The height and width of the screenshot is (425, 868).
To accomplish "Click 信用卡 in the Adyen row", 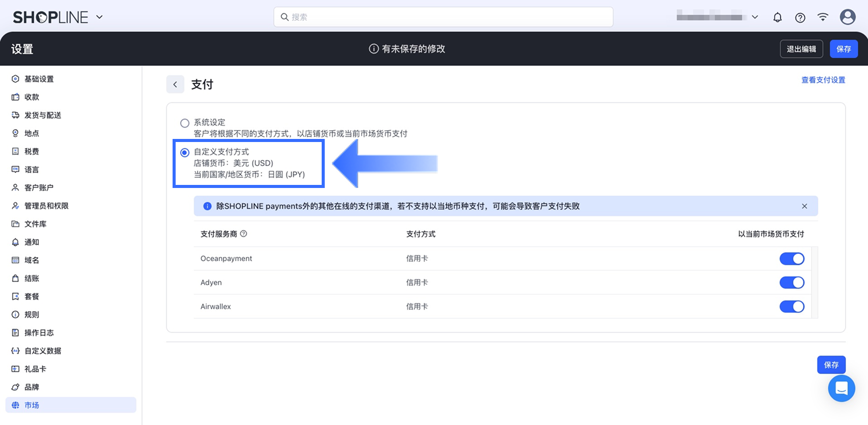I will [417, 282].
